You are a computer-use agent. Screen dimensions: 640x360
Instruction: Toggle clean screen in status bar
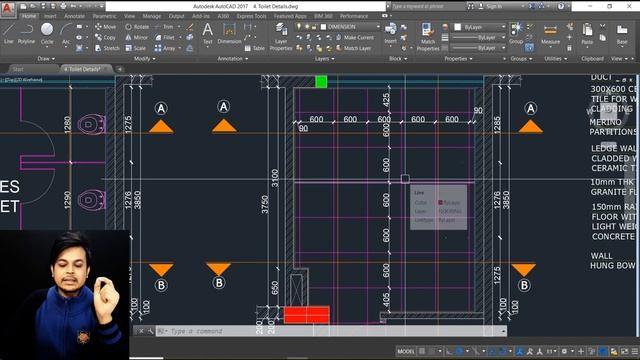click(x=625, y=351)
